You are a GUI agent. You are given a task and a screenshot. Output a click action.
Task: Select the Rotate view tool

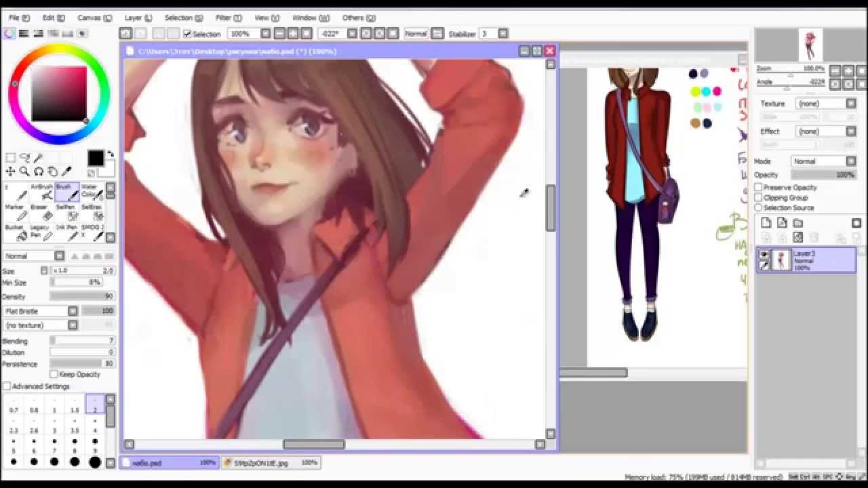(x=39, y=171)
